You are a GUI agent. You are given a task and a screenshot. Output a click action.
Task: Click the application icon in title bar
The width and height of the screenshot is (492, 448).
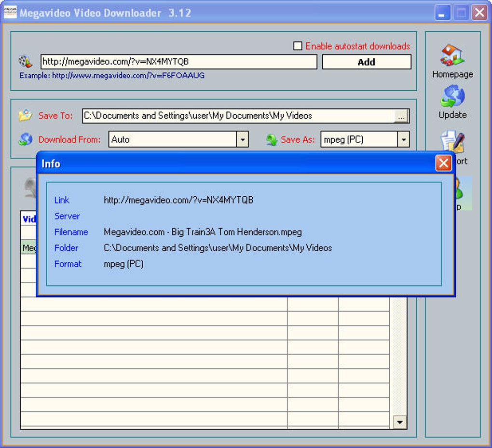(10, 13)
